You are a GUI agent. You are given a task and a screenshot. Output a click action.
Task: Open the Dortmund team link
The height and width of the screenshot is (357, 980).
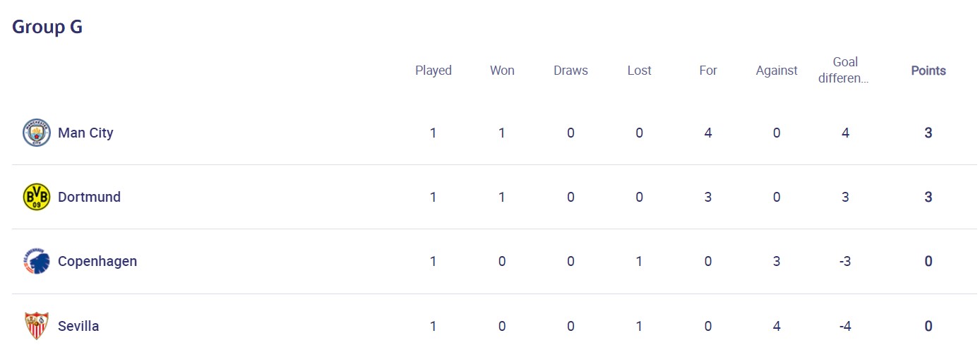(x=89, y=197)
